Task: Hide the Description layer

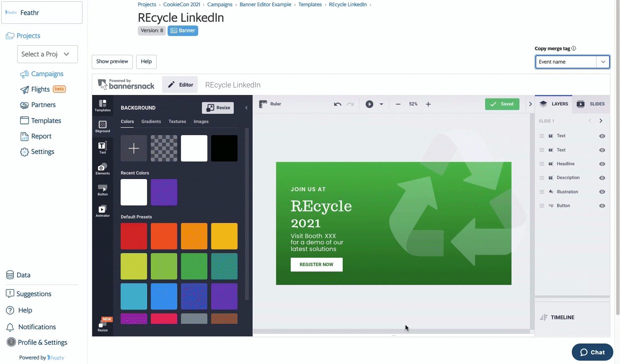Action: 602,178
